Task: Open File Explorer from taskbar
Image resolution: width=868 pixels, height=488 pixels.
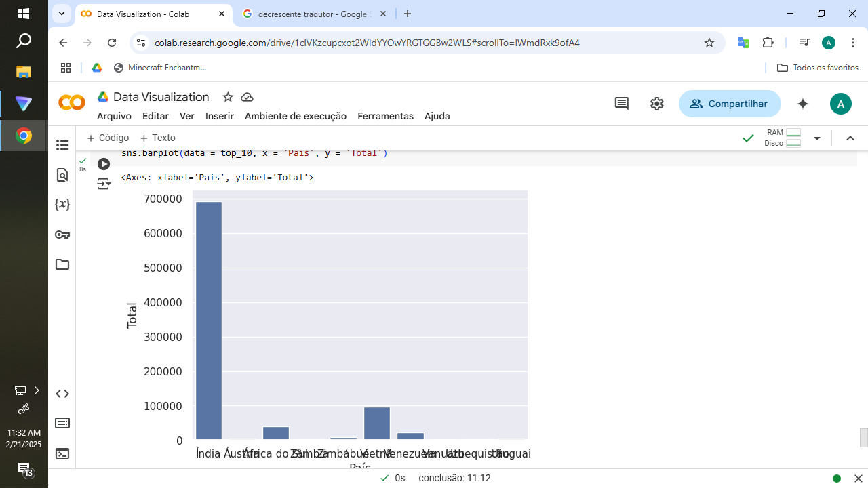Action: [24, 72]
